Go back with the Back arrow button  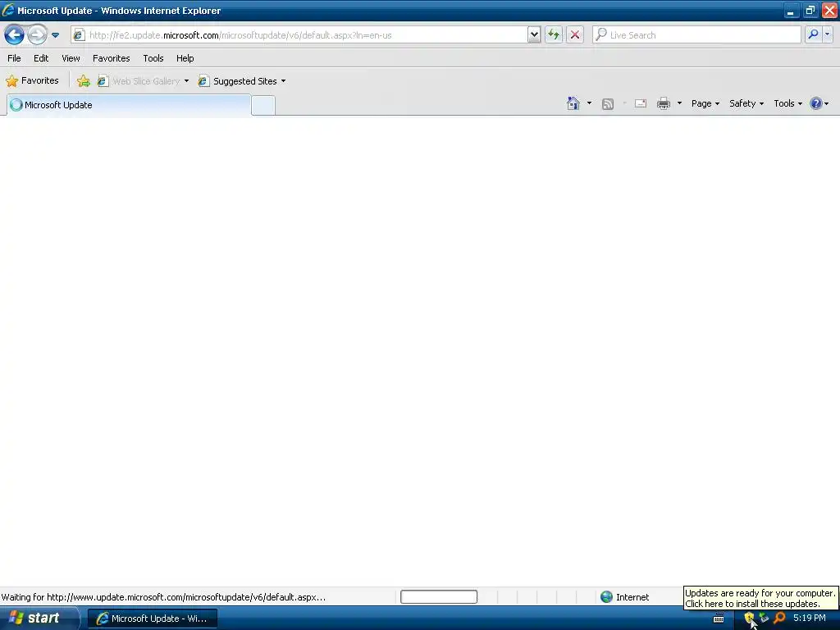[14, 35]
